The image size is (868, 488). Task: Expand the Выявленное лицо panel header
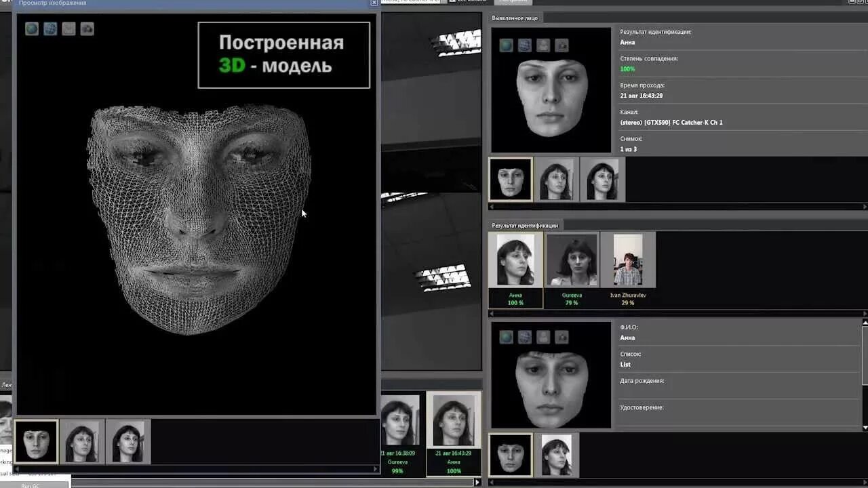tap(513, 18)
